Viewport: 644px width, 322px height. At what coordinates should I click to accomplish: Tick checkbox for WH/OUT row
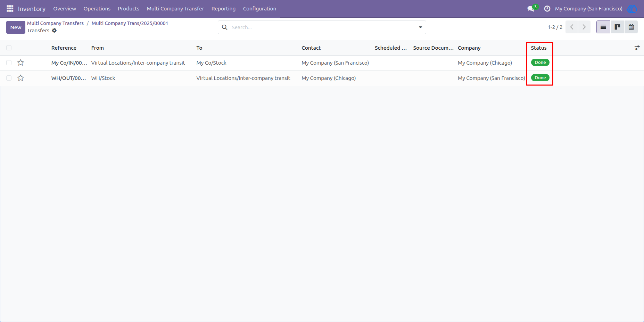(9, 78)
